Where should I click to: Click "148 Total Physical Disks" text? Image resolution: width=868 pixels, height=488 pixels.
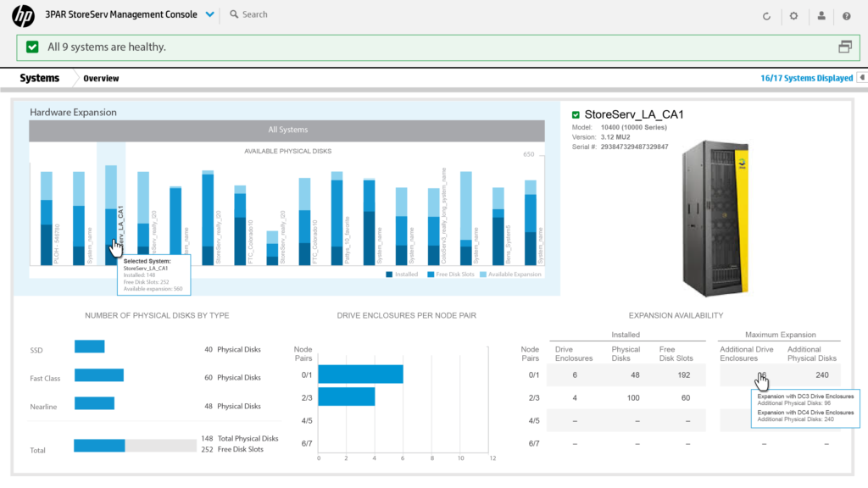(240, 438)
